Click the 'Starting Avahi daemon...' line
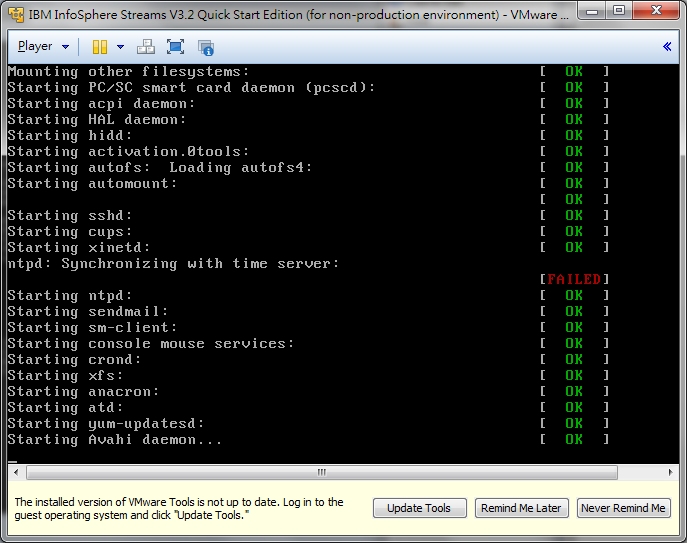This screenshot has width=687, height=543. (115, 440)
